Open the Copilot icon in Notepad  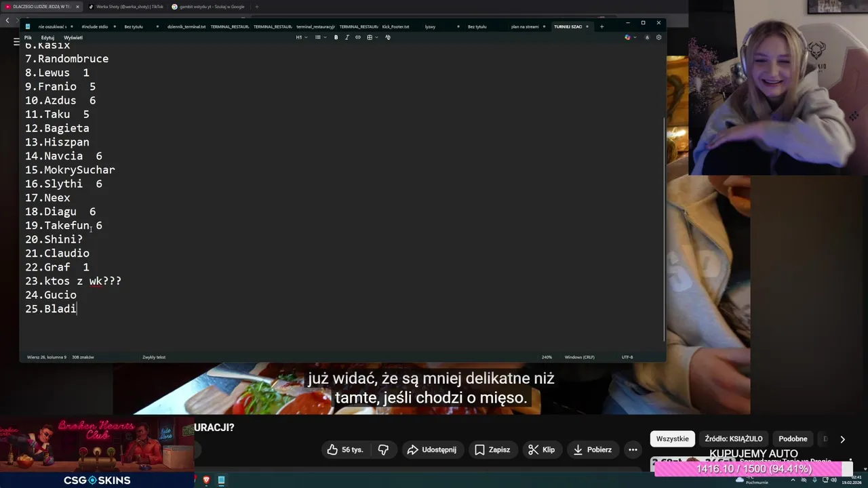[x=628, y=37]
